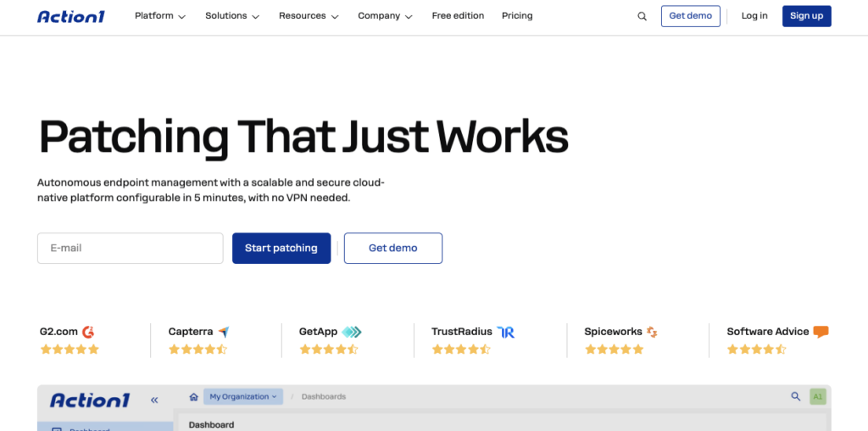Click the Log in link
This screenshot has width=868, height=431.
(754, 16)
